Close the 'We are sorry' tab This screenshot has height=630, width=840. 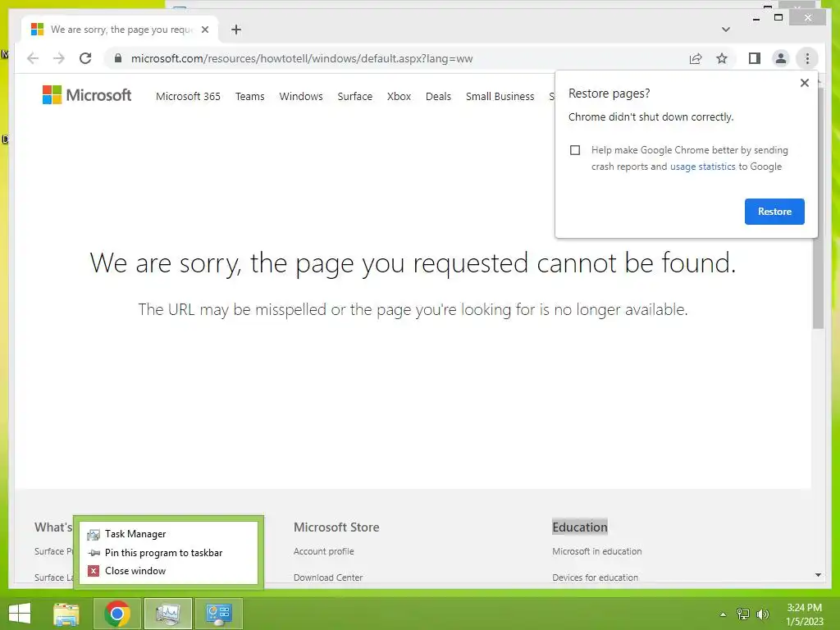tap(204, 30)
